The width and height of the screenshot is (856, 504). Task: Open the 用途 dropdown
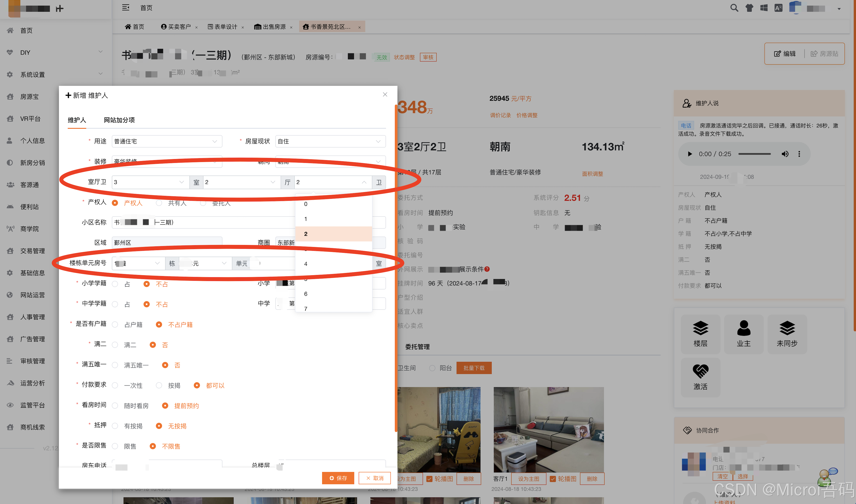(x=167, y=141)
